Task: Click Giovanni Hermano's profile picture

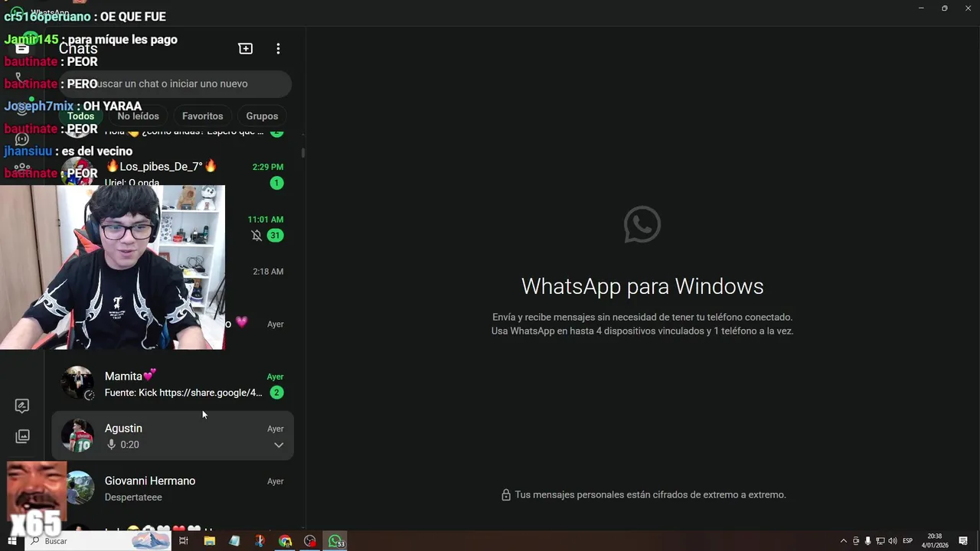Action: point(80,488)
